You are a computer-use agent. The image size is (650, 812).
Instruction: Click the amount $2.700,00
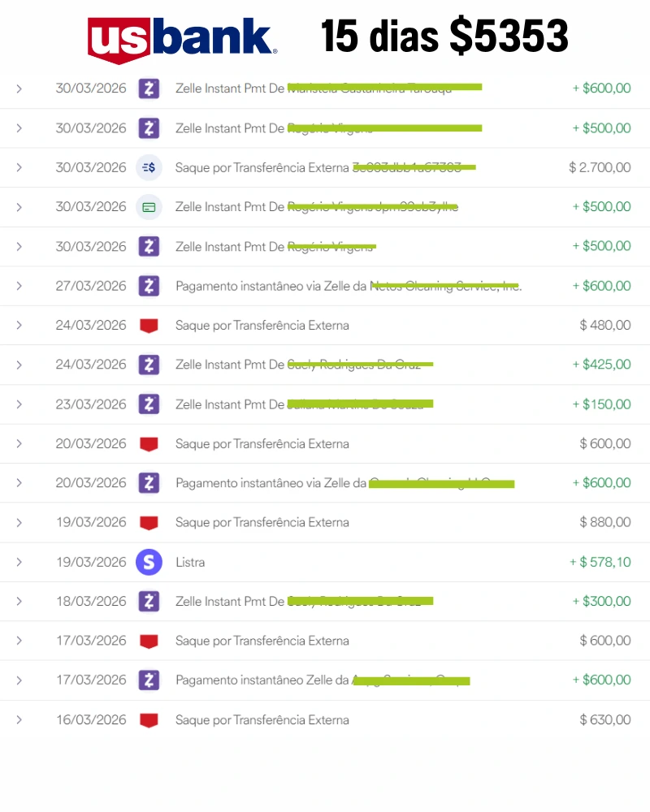600,167
